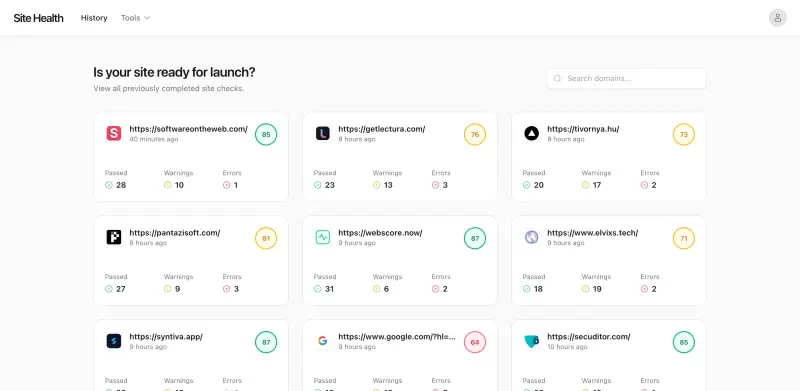Click the pantazisoft.com favicon
Viewport: 800px width, 391px height.
(114, 237)
